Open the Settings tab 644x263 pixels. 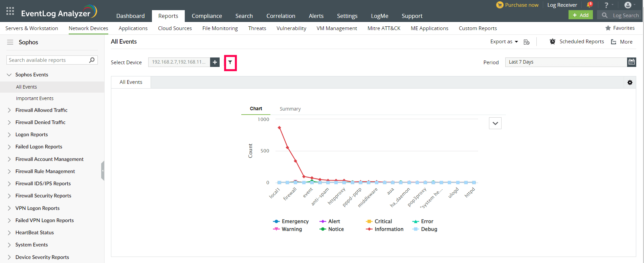tap(347, 16)
